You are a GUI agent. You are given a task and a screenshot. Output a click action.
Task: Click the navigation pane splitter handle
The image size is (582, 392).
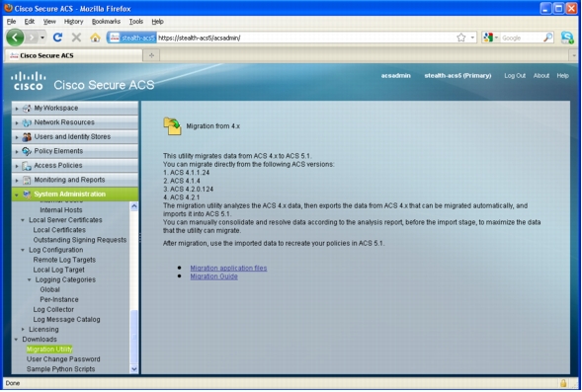click(x=140, y=238)
